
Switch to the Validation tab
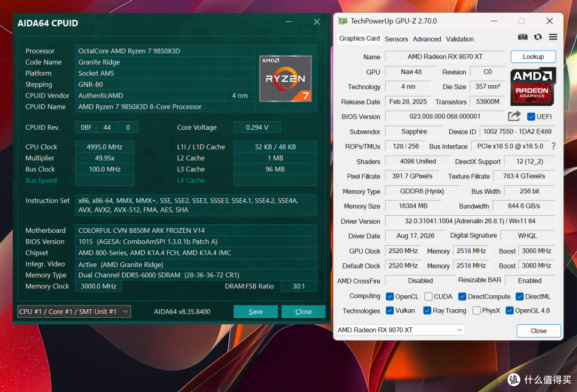tap(459, 39)
